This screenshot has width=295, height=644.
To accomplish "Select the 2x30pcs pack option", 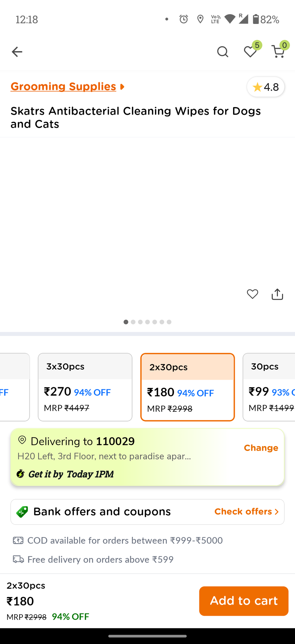I will click(188, 387).
